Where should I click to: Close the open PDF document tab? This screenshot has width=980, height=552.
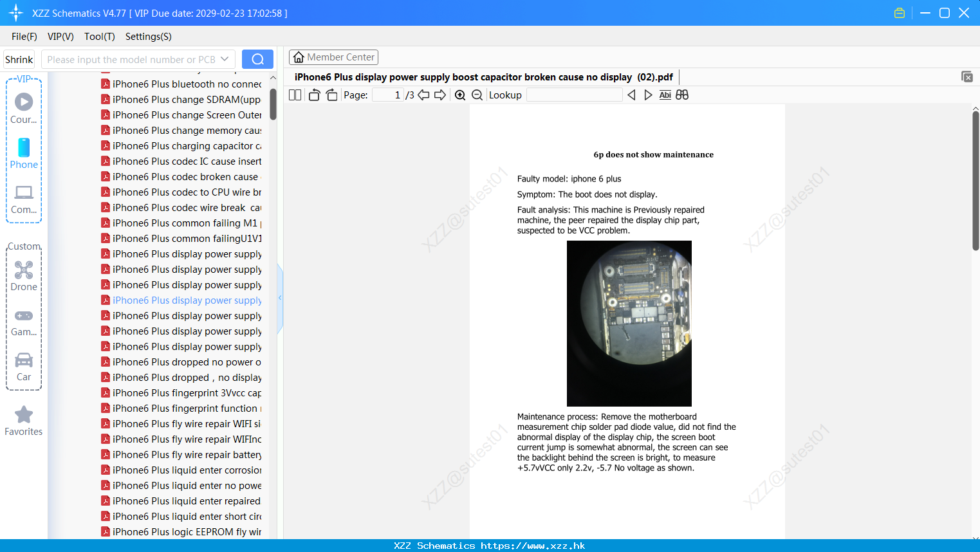[x=967, y=77]
